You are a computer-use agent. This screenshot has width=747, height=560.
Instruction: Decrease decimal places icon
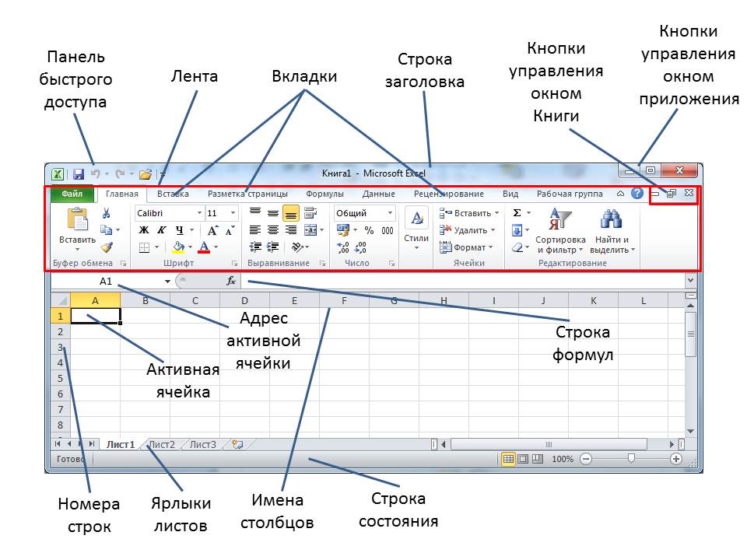pyautogui.click(x=360, y=247)
